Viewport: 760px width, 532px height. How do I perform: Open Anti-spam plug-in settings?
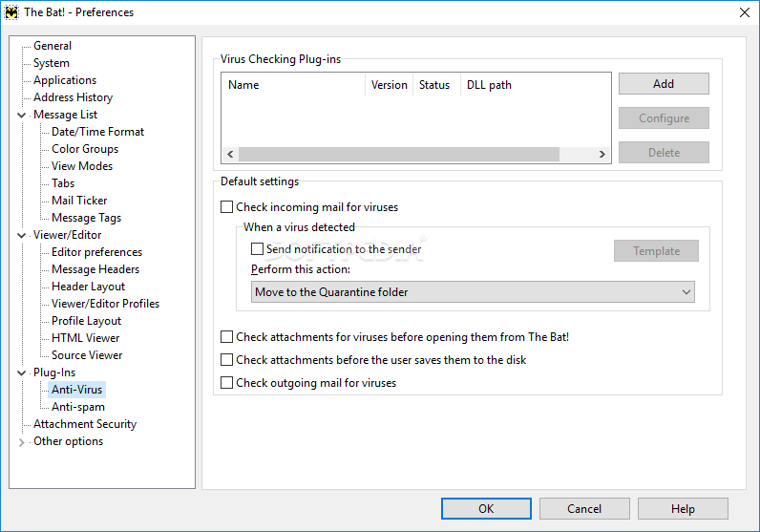pos(78,407)
